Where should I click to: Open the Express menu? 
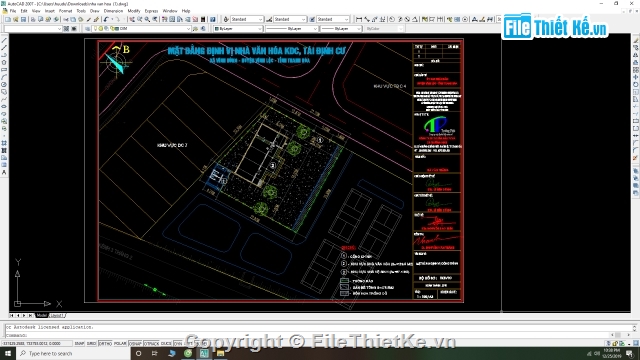[x=151, y=11]
